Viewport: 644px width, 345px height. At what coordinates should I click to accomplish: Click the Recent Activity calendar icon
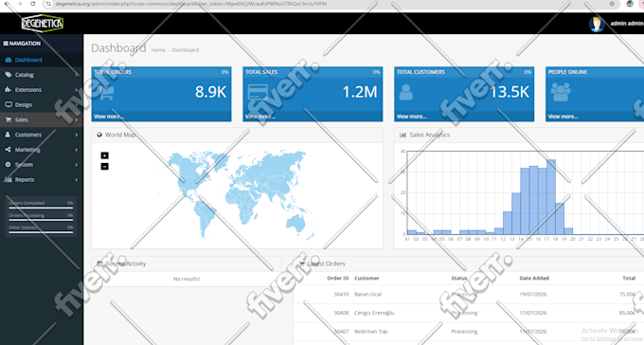[x=99, y=263]
